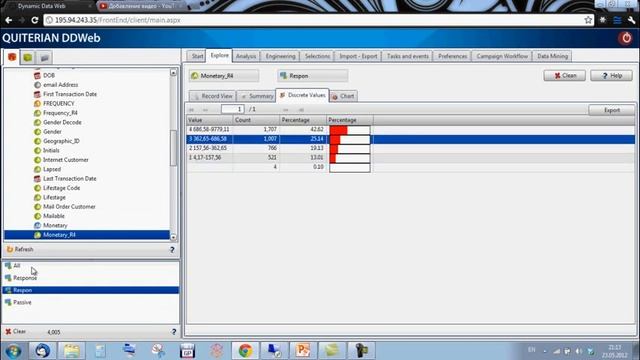Switch to the Chart tab
Viewport: 640px width, 360px height.
tap(343, 96)
